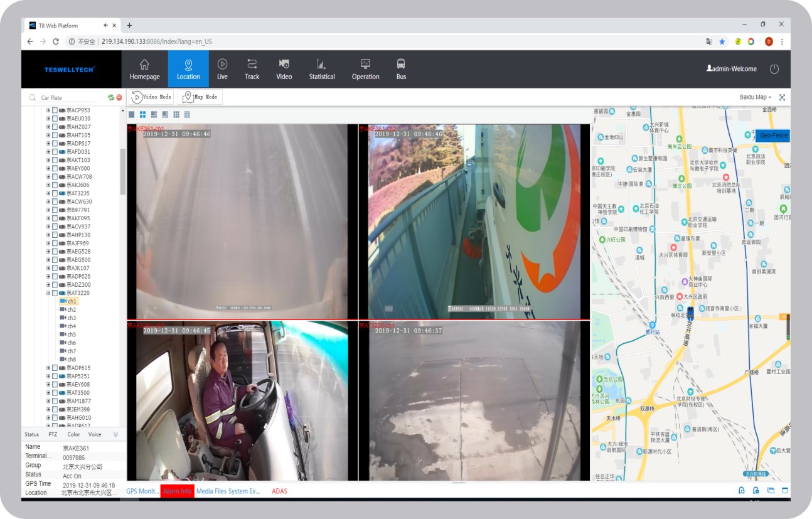The height and width of the screenshot is (519, 812).
Task: Click the search magnifier beside Car Plate
Action: click(33, 98)
